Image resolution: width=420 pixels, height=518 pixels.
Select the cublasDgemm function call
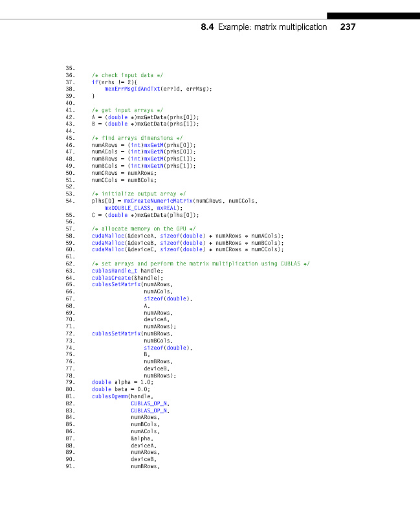110,396
